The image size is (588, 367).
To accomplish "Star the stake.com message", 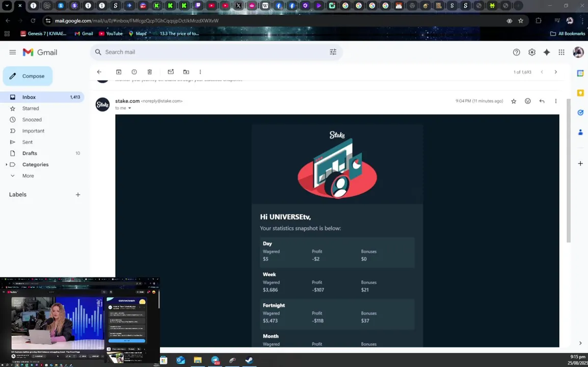I will (x=514, y=101).
